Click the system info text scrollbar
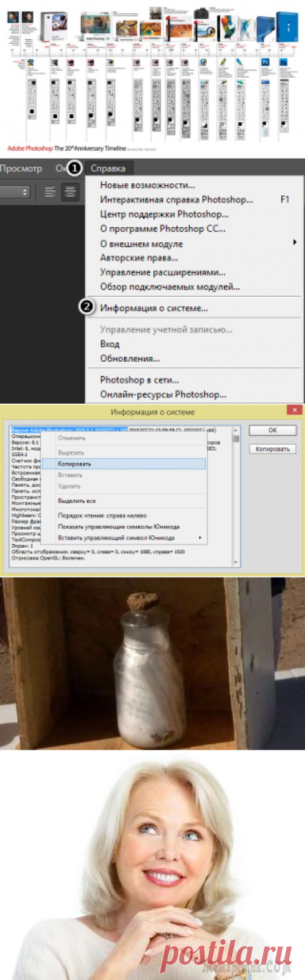Screen dimensions: 305x980 [x=236, y=496]
